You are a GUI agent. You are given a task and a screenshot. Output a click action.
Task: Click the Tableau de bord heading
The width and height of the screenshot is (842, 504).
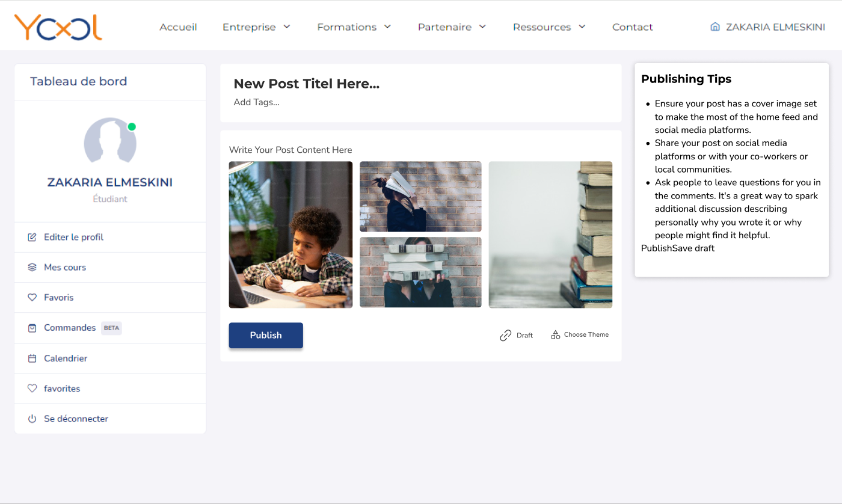tap(79, 81)
